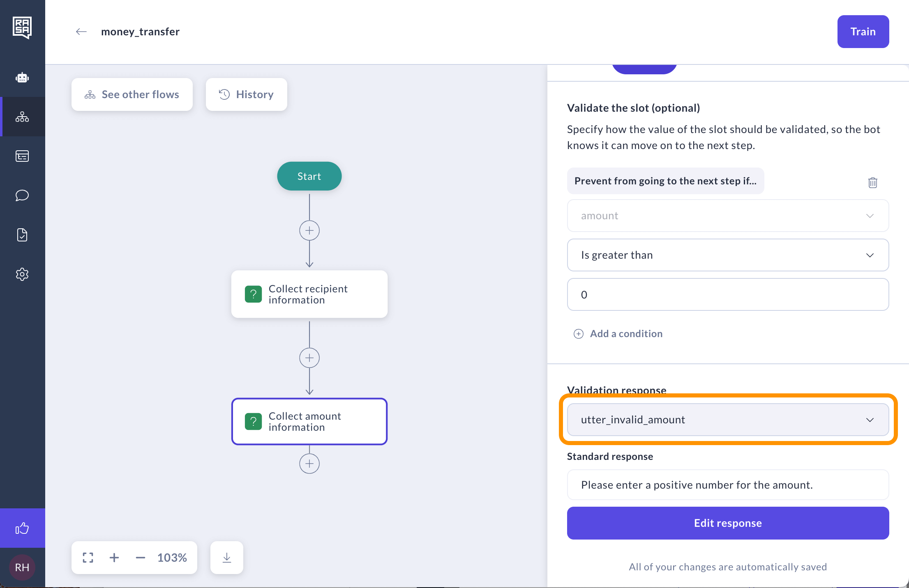This screenshot has height=588, width=909.
Task: Click the Edit response button
Action: click(728, 523)
